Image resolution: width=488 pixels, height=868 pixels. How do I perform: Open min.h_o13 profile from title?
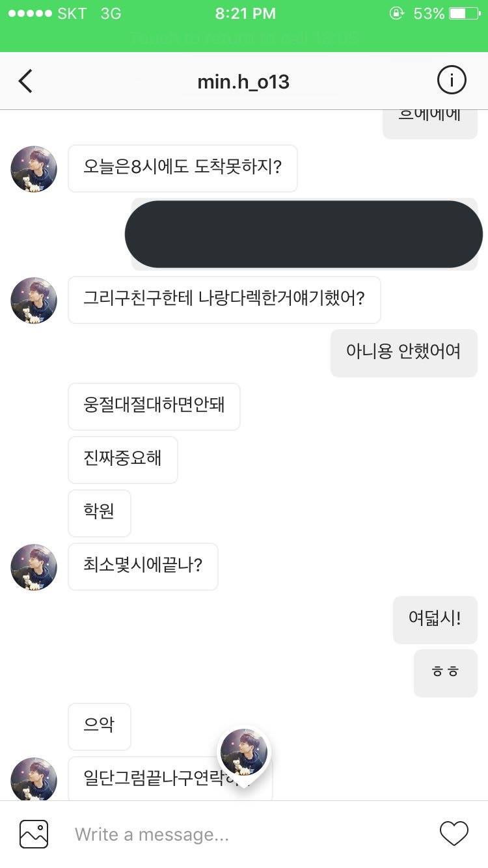243,82
